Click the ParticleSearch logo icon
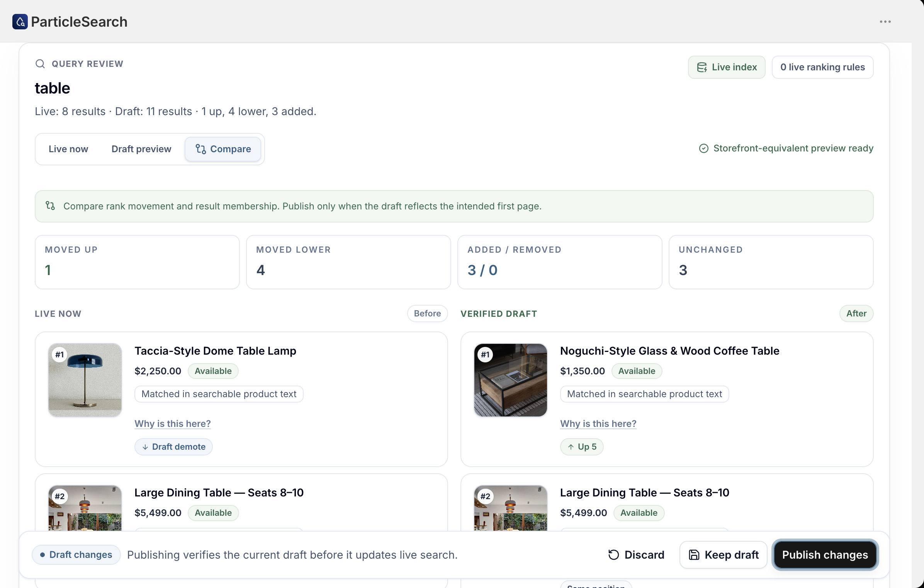This screenshot has height=588, width=924. tap(20, 22)
